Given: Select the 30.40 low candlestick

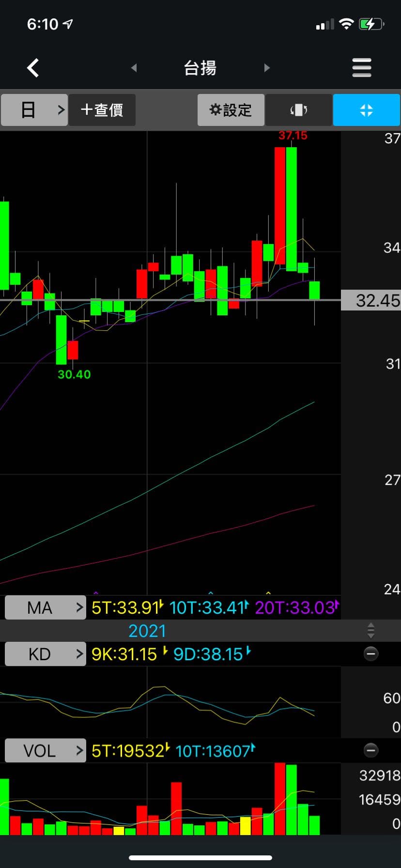Looking at the screenshot, I should 62,339.
